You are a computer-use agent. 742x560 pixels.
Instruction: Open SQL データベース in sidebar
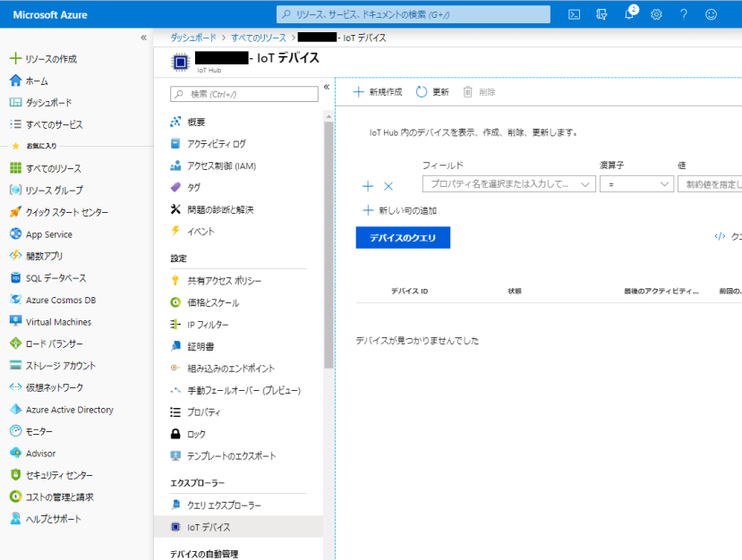click(x=47, y=278)
